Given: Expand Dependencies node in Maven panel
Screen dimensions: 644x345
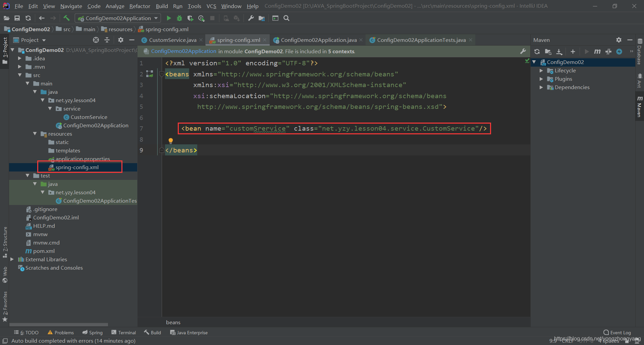Looking at the screenshot, I should [x=541, y=87].
